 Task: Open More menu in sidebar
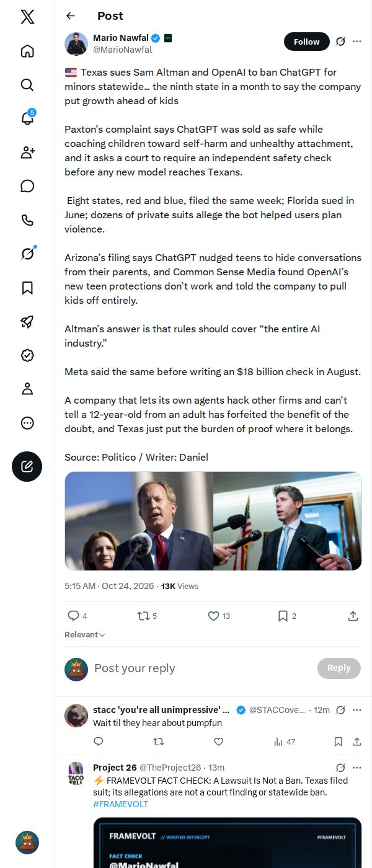pyautogui.click(x=27, y=423)
